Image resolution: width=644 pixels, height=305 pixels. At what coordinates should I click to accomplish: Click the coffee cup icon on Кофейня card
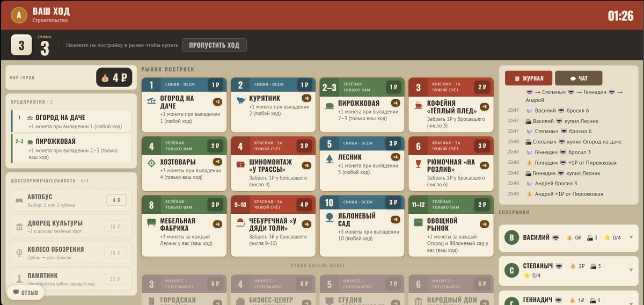[418, 106]
